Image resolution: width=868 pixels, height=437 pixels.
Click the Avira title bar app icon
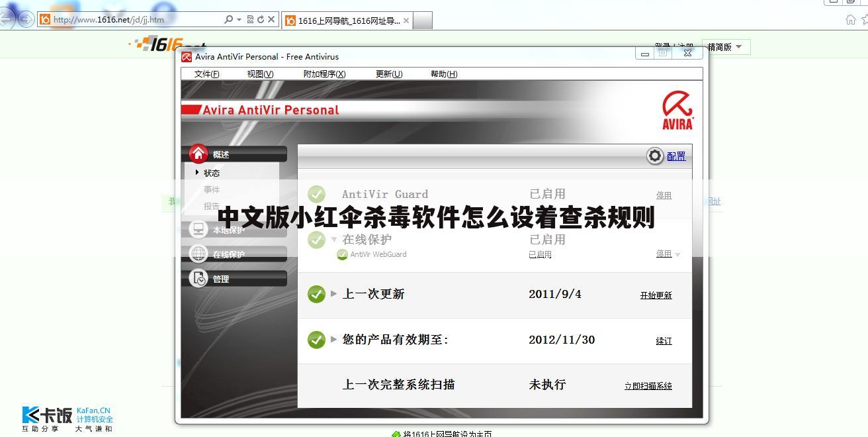(187, 57)
